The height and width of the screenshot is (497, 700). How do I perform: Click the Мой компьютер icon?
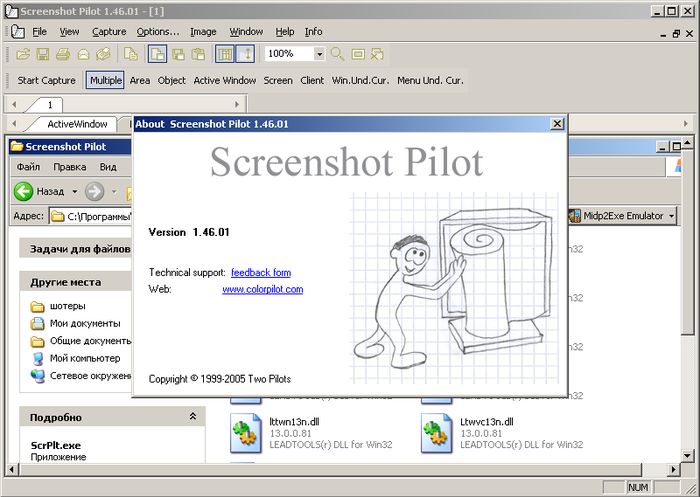(38, 359)
